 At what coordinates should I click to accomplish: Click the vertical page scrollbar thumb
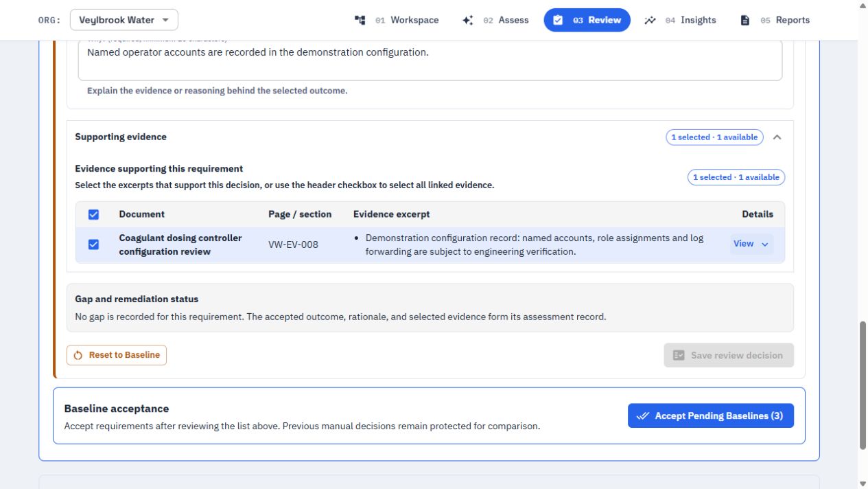click(x=863, y=385)
